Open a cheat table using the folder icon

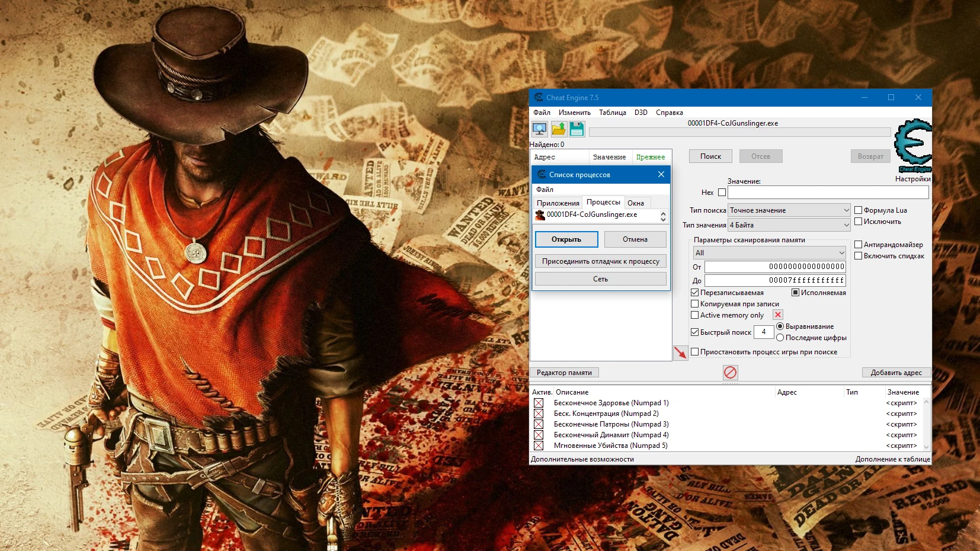coord(558,129)
